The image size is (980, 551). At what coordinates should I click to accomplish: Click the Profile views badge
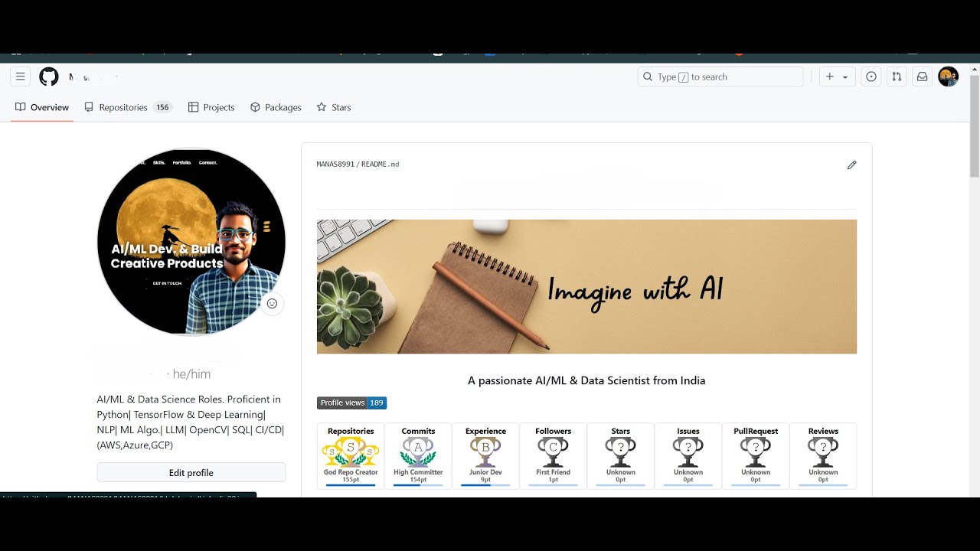coord(351,403)
